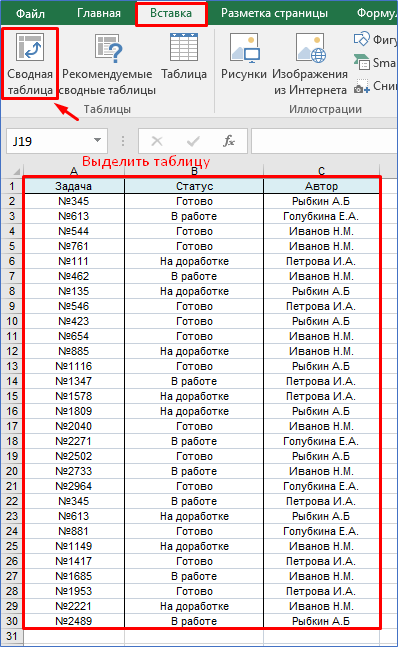
Task: Select cell №544 in row 4
Action: [x=74, y=231]
